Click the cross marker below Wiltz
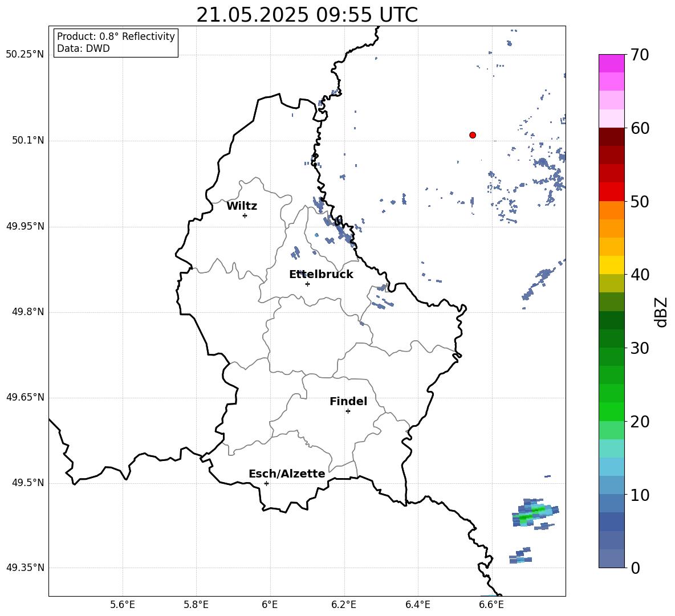 pyautogui.click(x=245, y=215)
